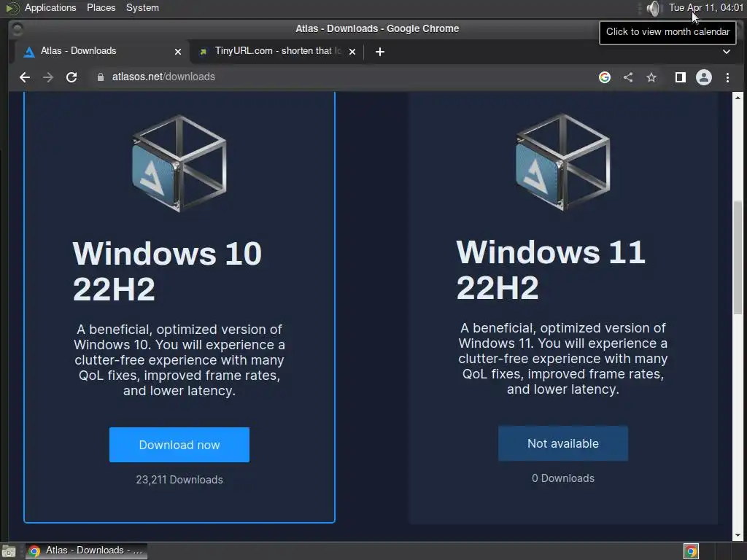Click the Windows 10 22H2 heading

coord(167,271)
